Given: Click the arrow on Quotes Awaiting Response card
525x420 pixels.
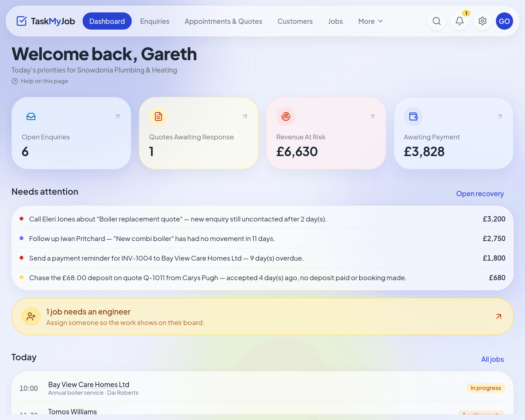Looking at the screenshot, I should (245, 117).
